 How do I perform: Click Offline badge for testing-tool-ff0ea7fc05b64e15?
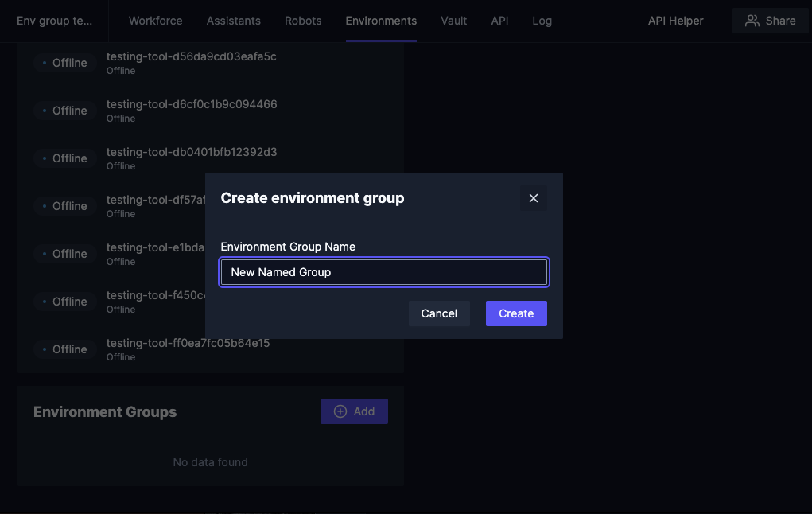pyautogui.click(x=65, y=349)
